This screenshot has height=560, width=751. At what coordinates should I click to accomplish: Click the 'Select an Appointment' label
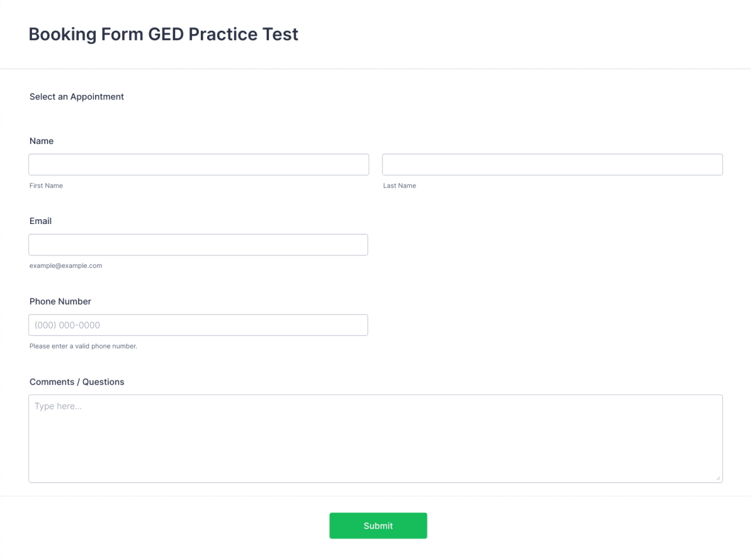click(76, 97)
